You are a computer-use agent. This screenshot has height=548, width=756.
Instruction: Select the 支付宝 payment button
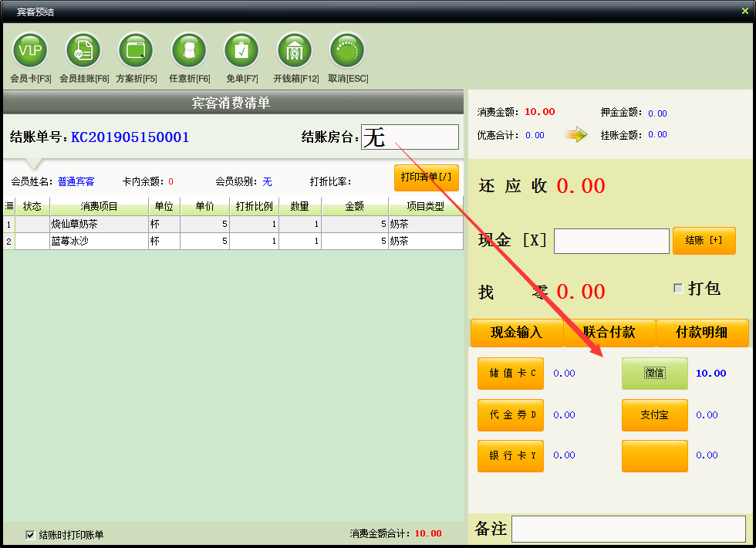(655, 415)
